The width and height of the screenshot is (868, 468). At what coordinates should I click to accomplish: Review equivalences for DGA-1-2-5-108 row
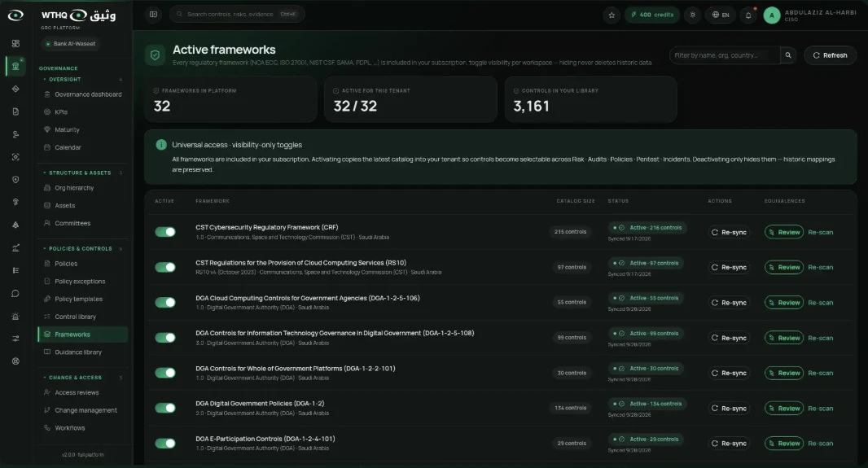(784, 338)
